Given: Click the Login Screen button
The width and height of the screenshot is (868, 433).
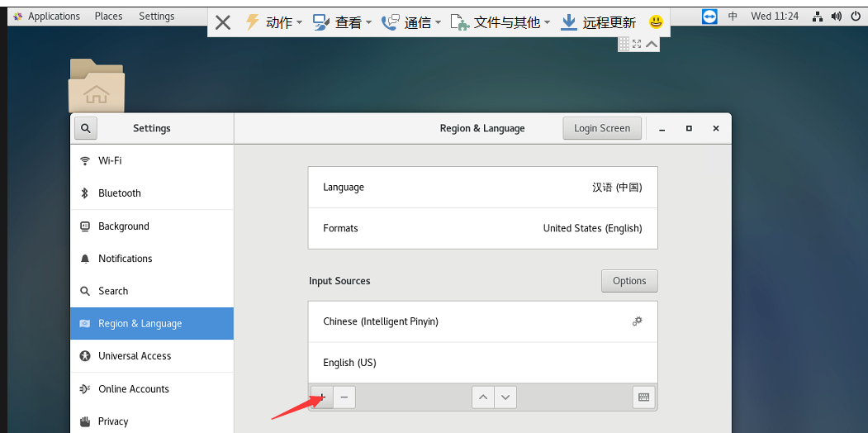Looking at the screenshot, I should [x=602, y=128].
